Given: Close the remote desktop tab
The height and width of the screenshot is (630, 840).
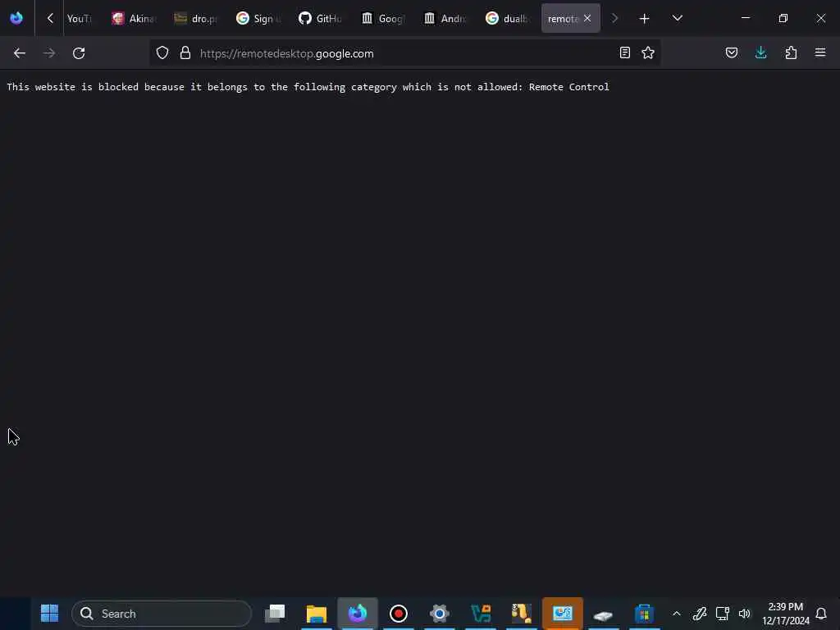Looking at the screenshot, I should [x=587, y=18].
